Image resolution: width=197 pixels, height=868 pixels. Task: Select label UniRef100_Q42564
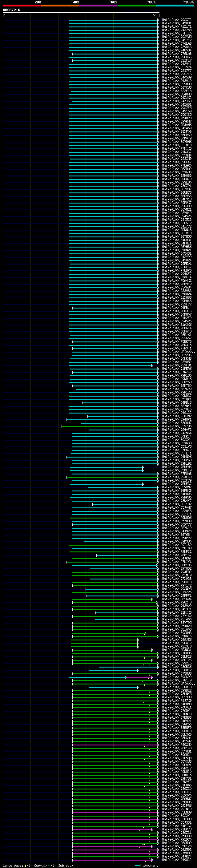177,433
